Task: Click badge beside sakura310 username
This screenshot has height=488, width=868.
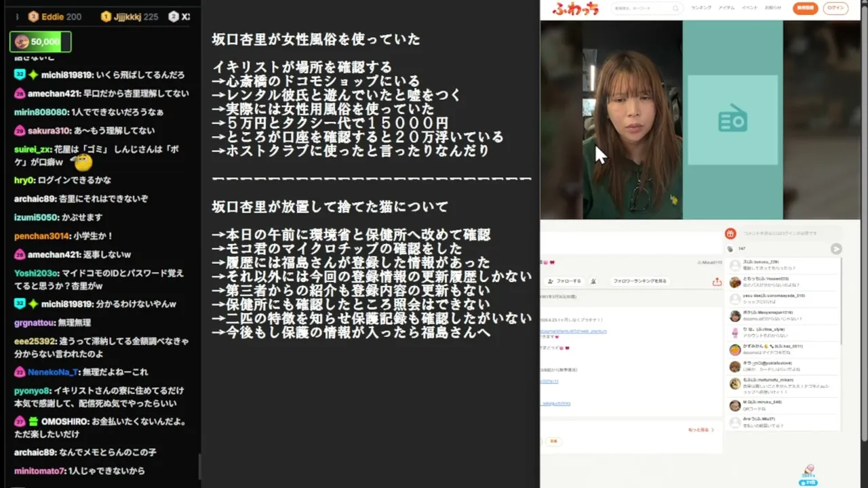Action: pos(20,131)
